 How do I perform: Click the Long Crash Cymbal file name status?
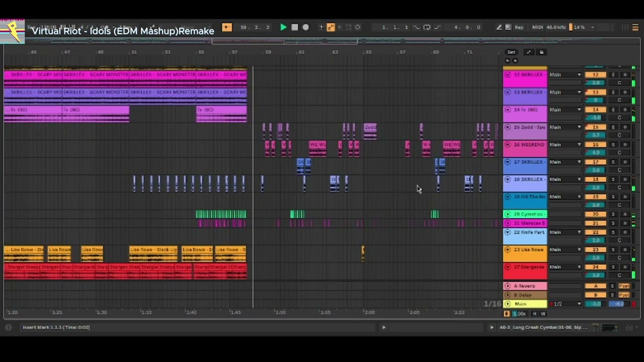[543, 327]
